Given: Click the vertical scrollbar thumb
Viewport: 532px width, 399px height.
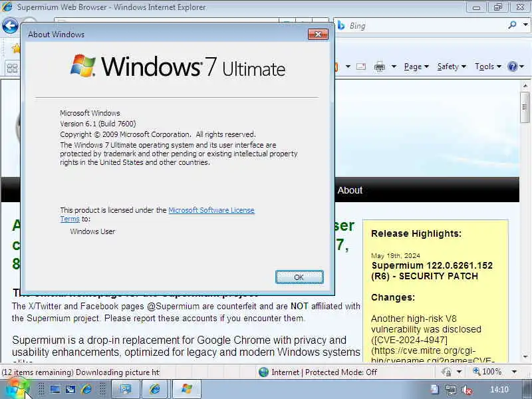Looking at the screenshot, I should 525,107.
